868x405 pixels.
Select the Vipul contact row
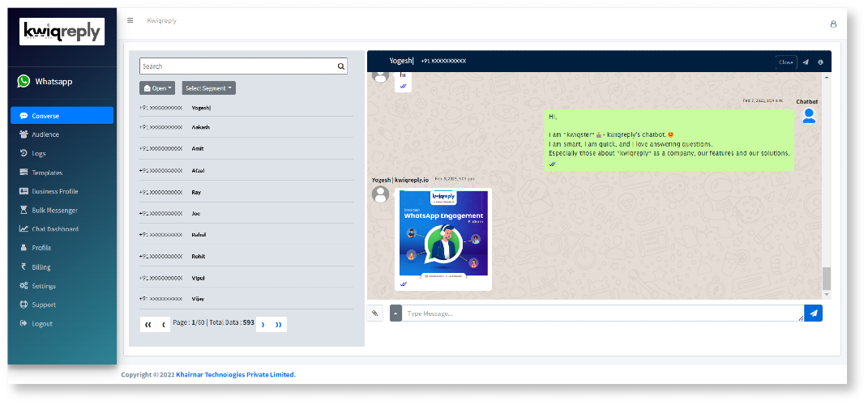246,278
